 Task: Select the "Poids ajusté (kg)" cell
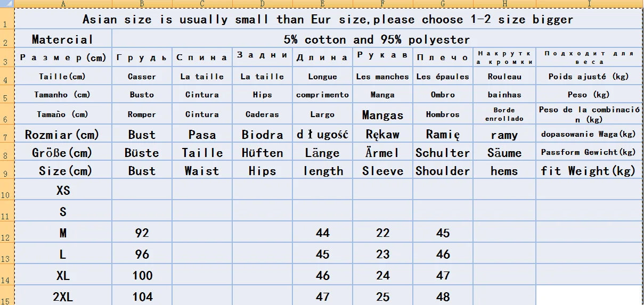point(588,76)
